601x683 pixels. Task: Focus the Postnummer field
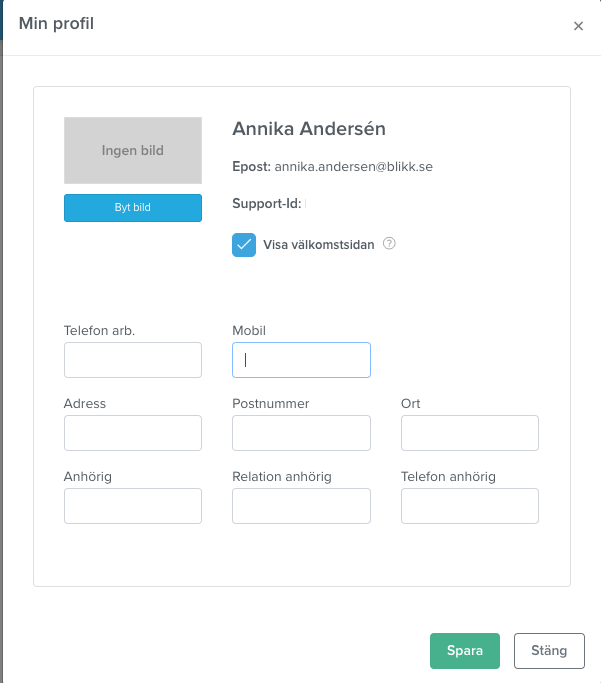301,433
